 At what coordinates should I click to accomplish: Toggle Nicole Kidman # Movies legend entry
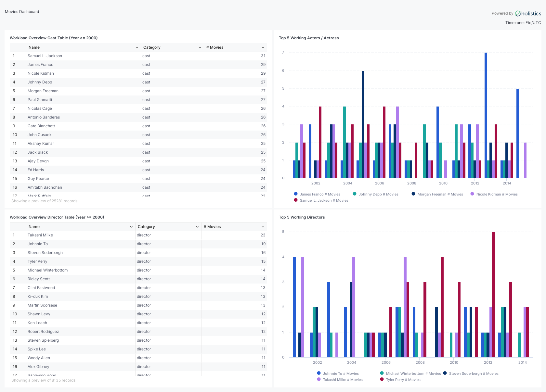pyautogui.click(x=494, y=194)
